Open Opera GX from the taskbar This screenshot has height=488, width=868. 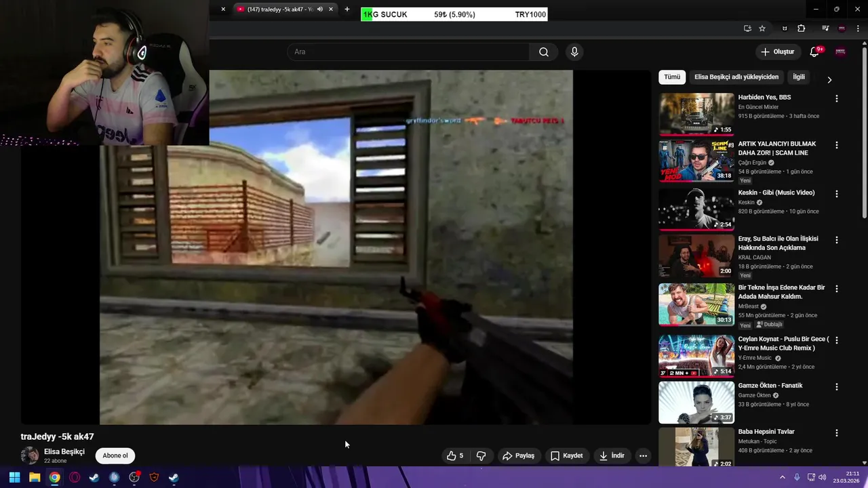(x=75, y=477)
